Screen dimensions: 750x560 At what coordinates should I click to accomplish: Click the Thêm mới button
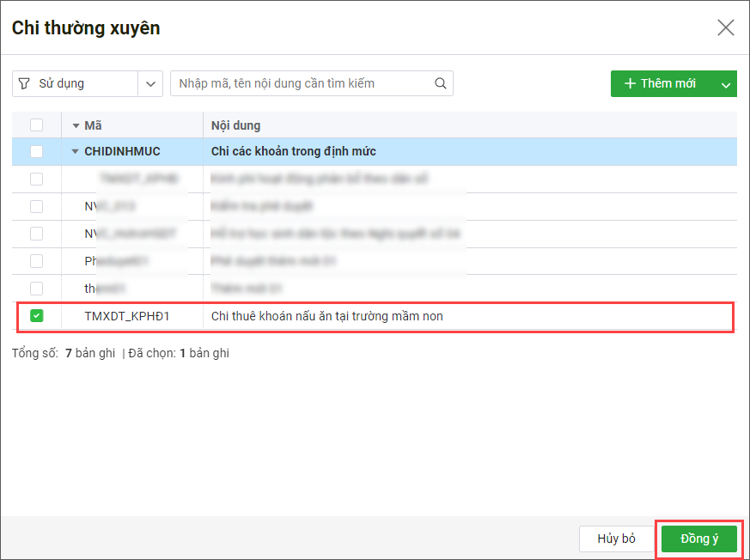(x=661, y=83)
